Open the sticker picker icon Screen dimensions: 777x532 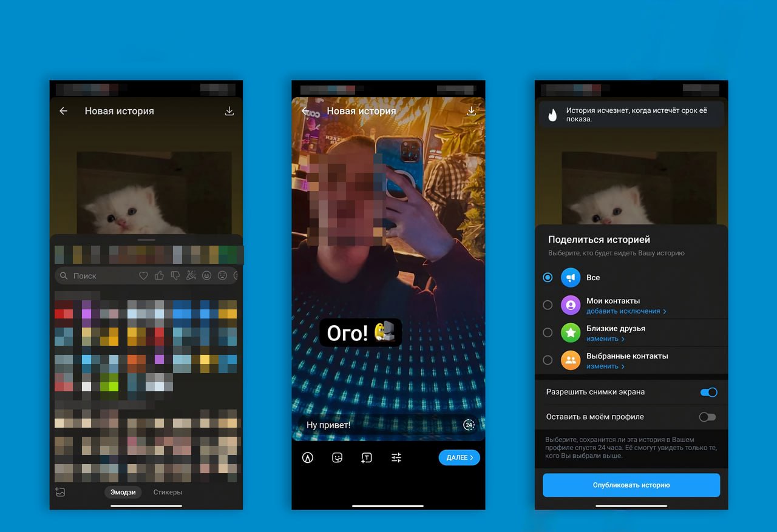[338, 458]
